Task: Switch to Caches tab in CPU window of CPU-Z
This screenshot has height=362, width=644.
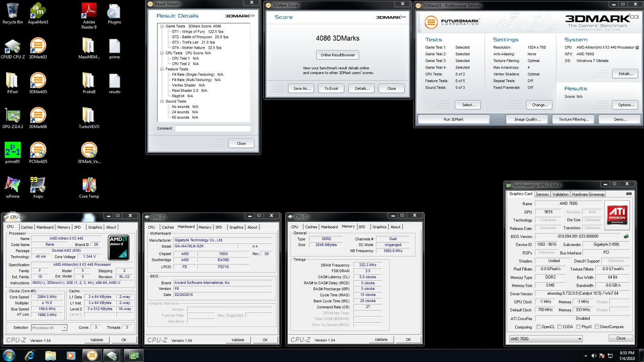Action: (27, 227)
